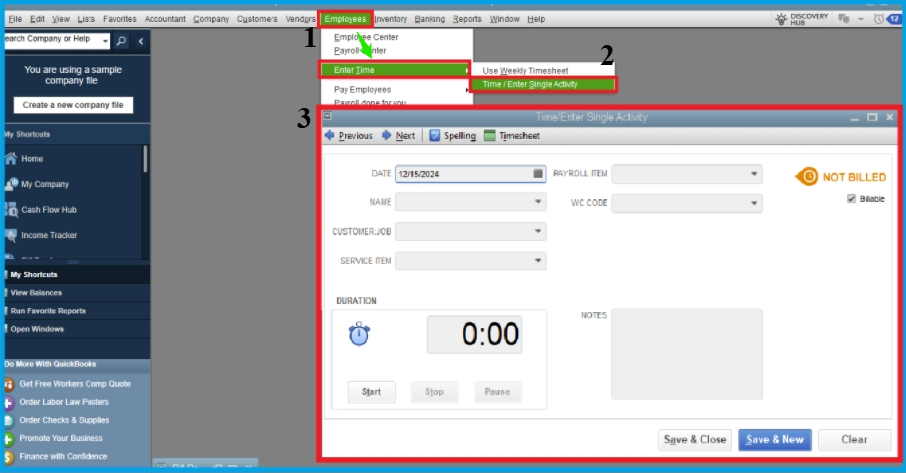Open the Enter Time submenu
This screenshot has width=906, height=473.
[395, 70]
